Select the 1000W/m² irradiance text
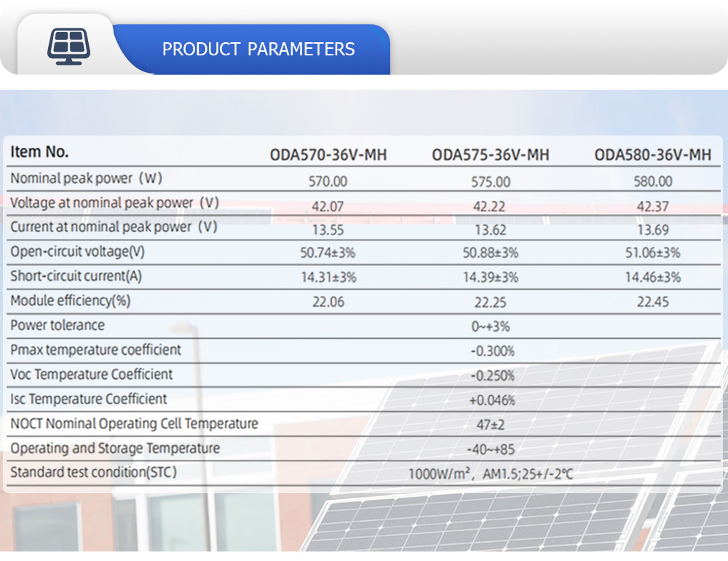The image size is (728, 561). (x=439, y=474)
